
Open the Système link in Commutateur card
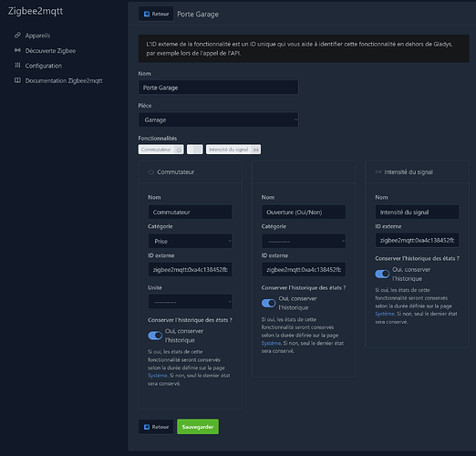(158, 376)
